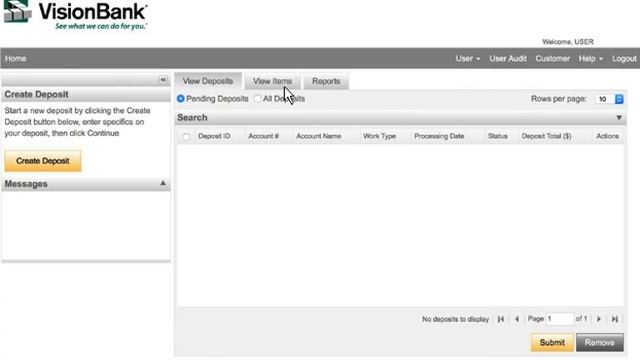This screenshot has height=360, width=640.
Task: Go to last page of deposits
Action: coord(615,319)
